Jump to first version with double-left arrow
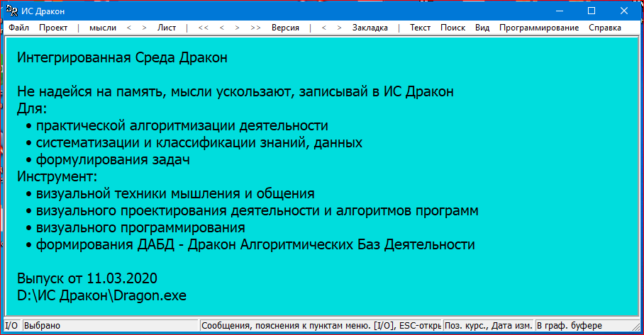Image resolution: width=644 pixels, height=335 pixels. point(204,28)
